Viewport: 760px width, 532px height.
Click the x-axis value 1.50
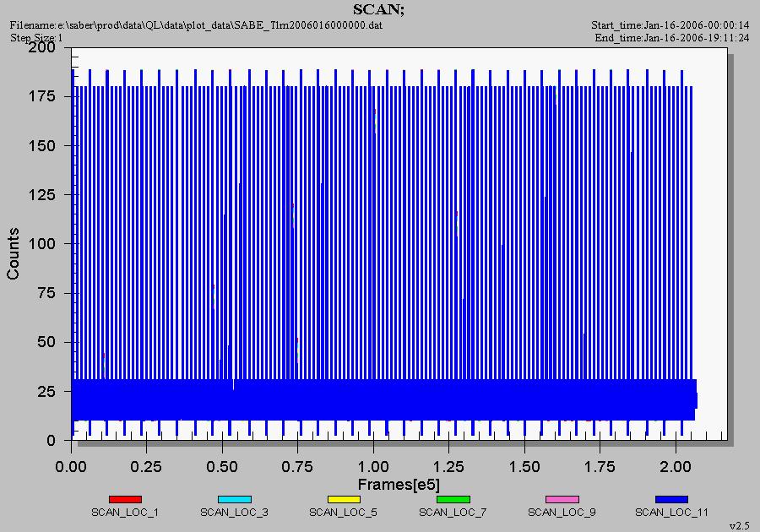tap(524, 467)
